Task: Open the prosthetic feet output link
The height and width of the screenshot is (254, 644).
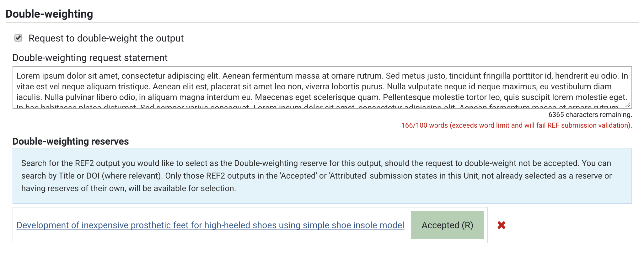Action: [x=210, y=225]
